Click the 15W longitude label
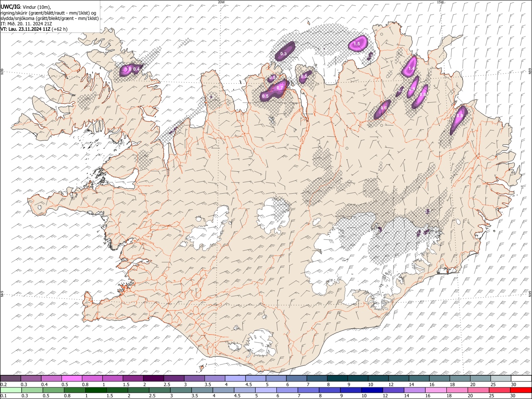The height and width of the screenshot is (399, 532). tap(440, 2)
